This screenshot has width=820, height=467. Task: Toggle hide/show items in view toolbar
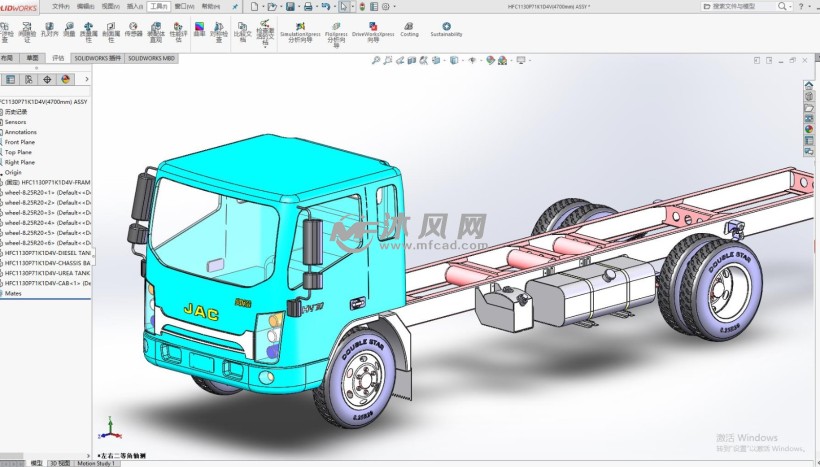473,60
